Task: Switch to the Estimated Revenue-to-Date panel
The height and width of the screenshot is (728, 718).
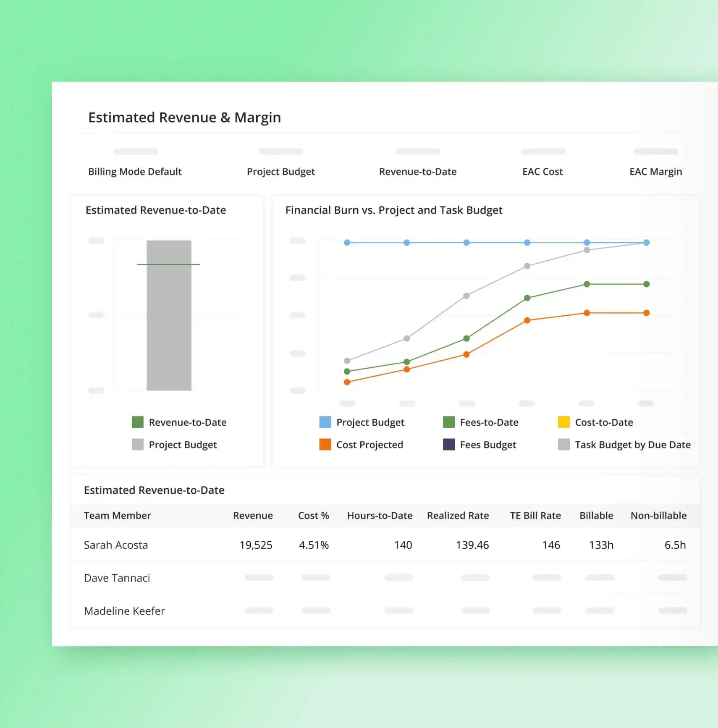Action: click(x=156, y=210)
